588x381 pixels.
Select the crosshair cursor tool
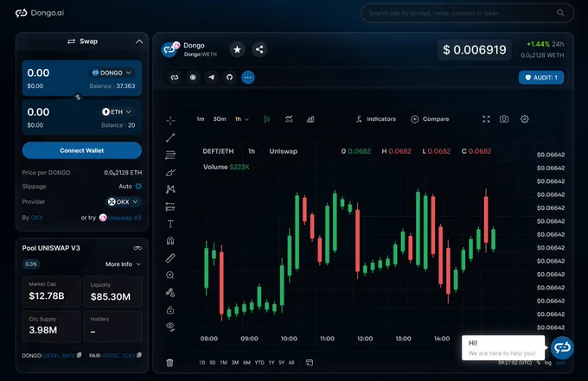click(170, 121)
